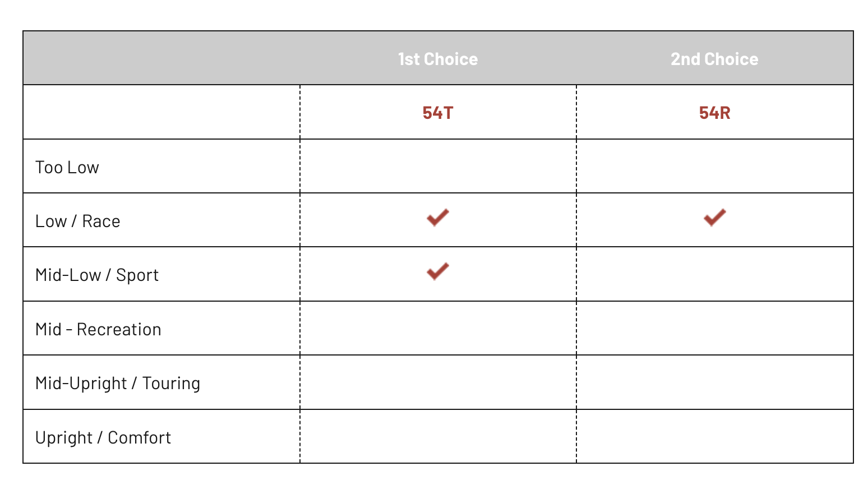Screen dimensions: 868x480
Task: Click the empty Mid-Upright / Touring cell under 54R
Action: (x=714, y=382)
